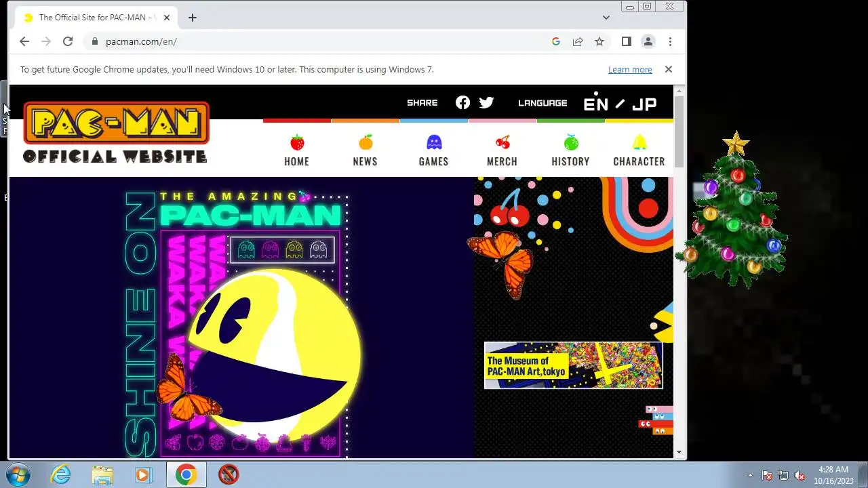Bookmark this page with the star icon

pos(599,41)
